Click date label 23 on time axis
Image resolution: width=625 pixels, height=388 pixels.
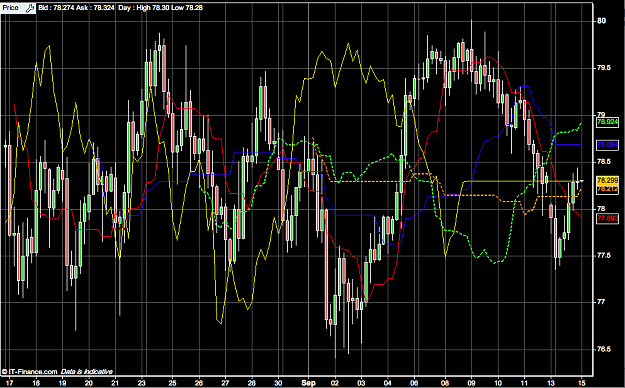(x=142, y=383)
